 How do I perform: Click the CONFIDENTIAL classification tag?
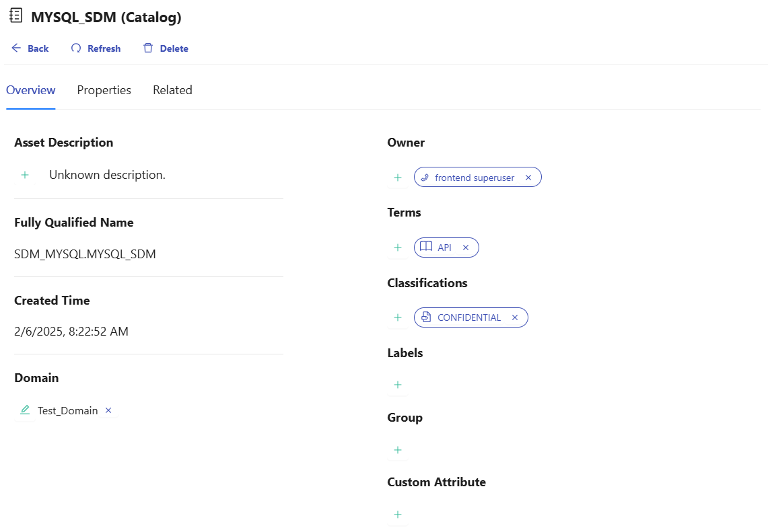coord(468,317)
